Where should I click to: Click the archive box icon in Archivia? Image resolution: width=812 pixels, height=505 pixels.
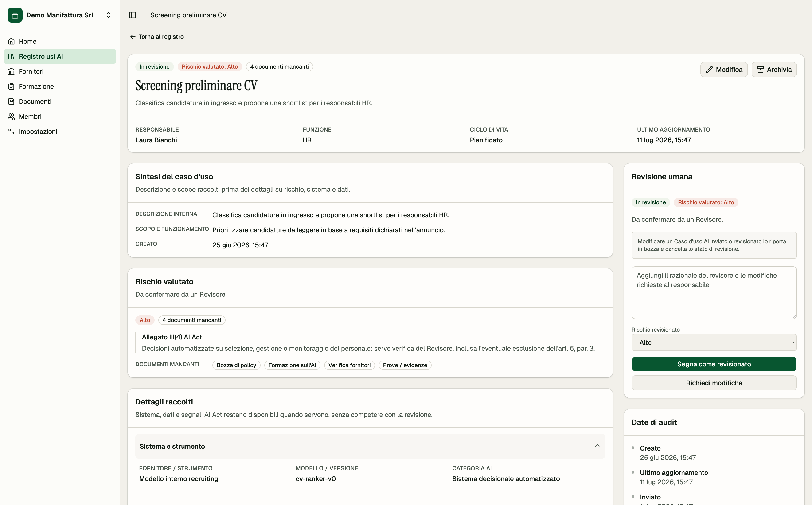tap(761, 70)
